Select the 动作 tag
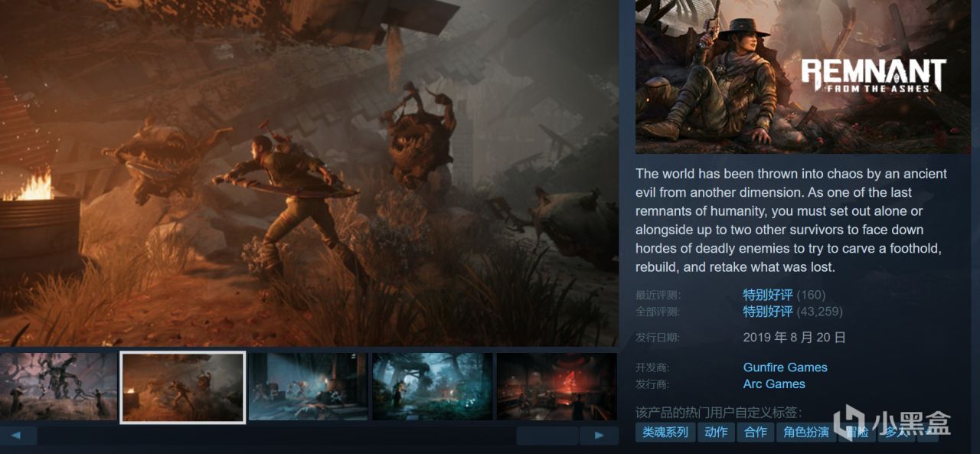 717,433
